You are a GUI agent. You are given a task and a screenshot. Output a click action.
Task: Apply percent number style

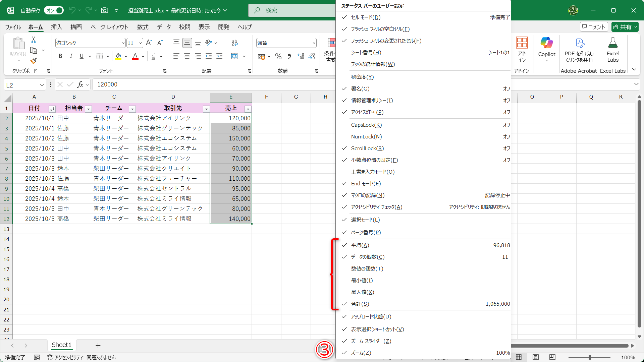[x=278, y=56]
